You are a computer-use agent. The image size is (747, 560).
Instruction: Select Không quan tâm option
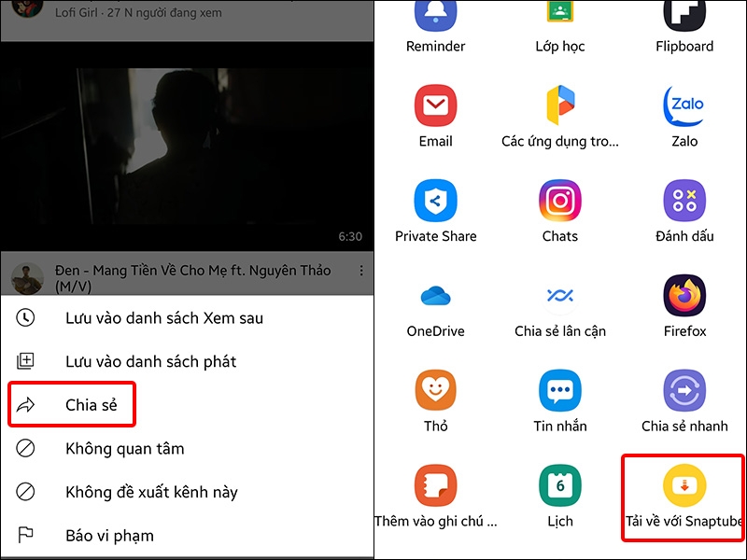pos(187,449)
